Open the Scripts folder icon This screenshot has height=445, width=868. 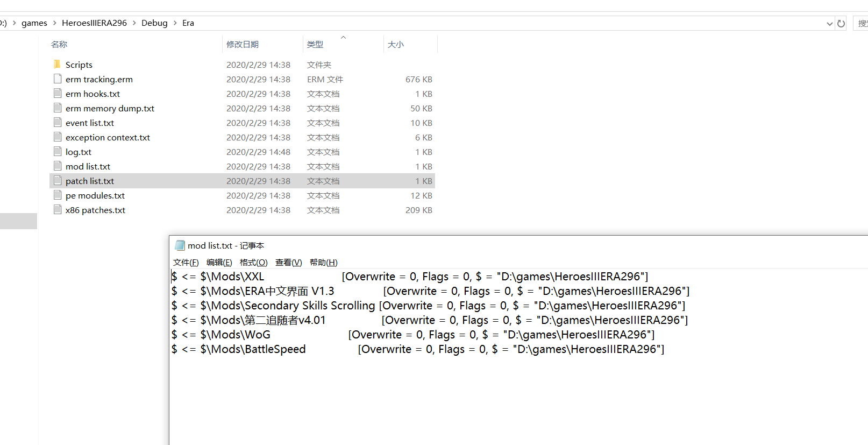pyautogui.click(x=58, y=64)
